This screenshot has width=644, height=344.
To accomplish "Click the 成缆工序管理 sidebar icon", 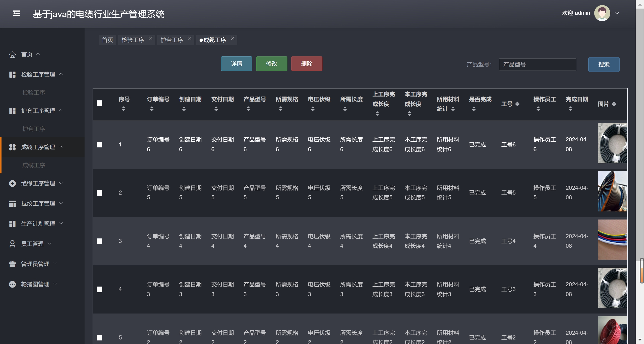I will point(12,147).
